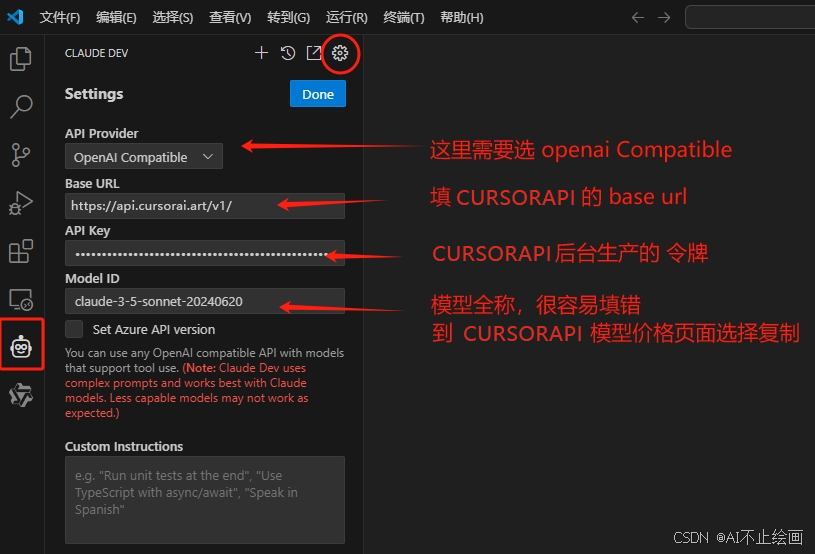
Task: Start a new task with plus icon
Action: pyautogui.click(x=261, y=52)
